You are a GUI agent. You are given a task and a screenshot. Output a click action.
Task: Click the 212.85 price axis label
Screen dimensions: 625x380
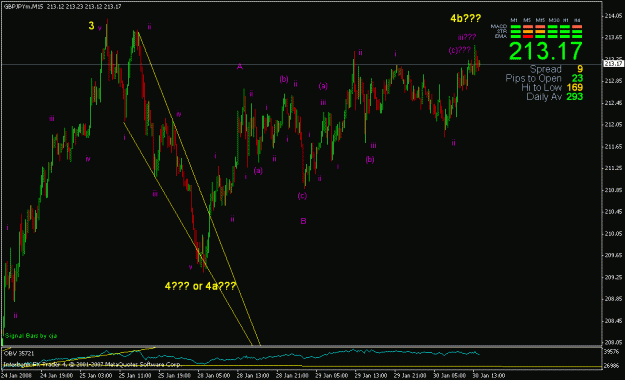pyautogui.click(x=613, y=81)
